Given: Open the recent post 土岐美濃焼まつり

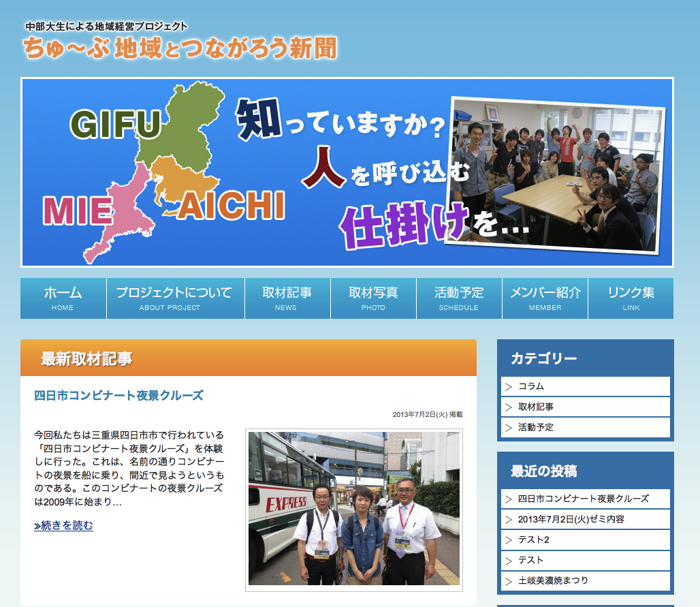Looking at the screenshot, I should click(553, 580).
